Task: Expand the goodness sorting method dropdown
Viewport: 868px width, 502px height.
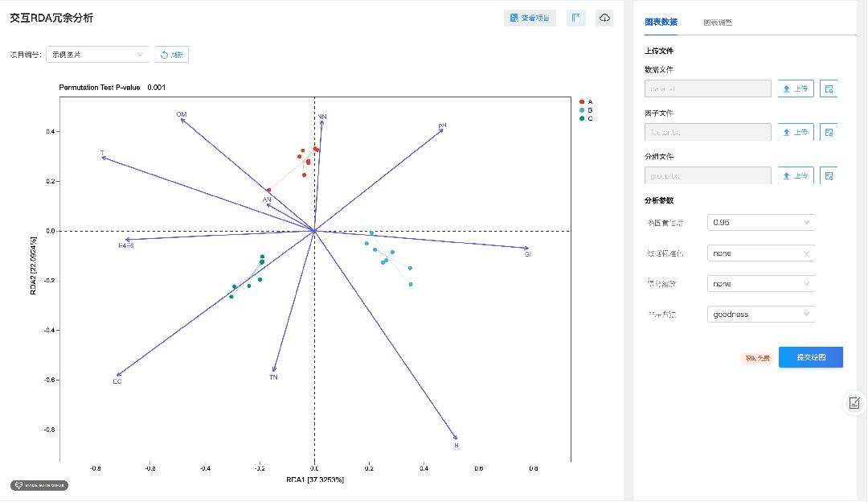Action: [x=760, y=314]
